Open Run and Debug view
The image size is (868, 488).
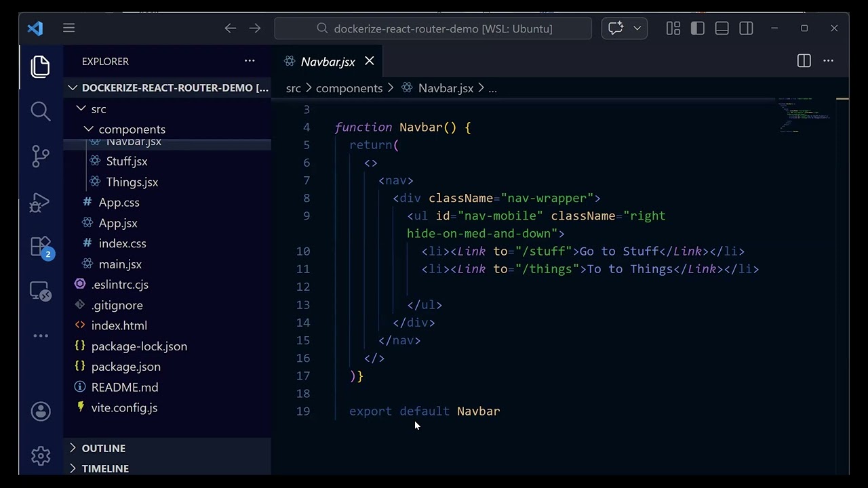[41, 202]
